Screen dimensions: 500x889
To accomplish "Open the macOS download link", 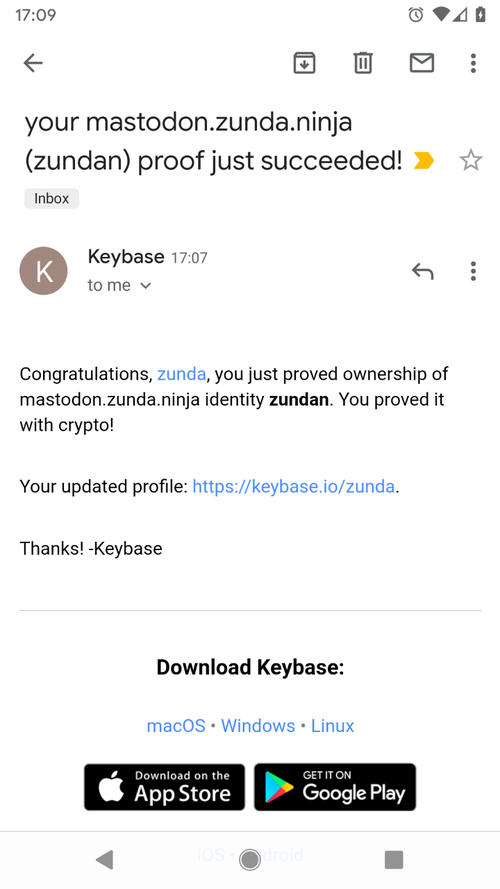I will click(x=176, y=726).
